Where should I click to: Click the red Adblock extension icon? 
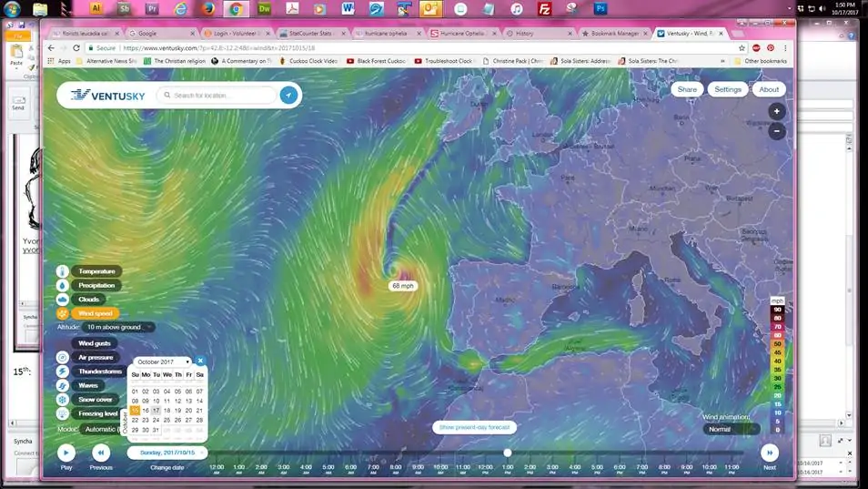tap(756, 48)
